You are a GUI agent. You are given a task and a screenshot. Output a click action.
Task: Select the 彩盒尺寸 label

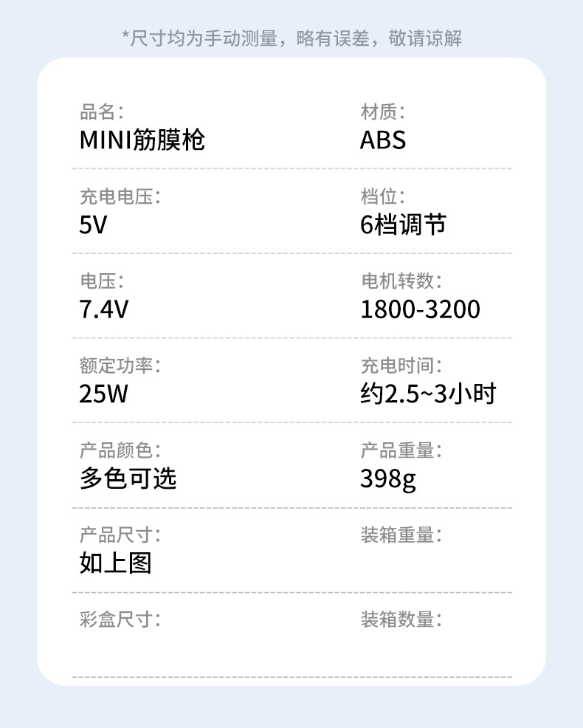tap(120, 619)
